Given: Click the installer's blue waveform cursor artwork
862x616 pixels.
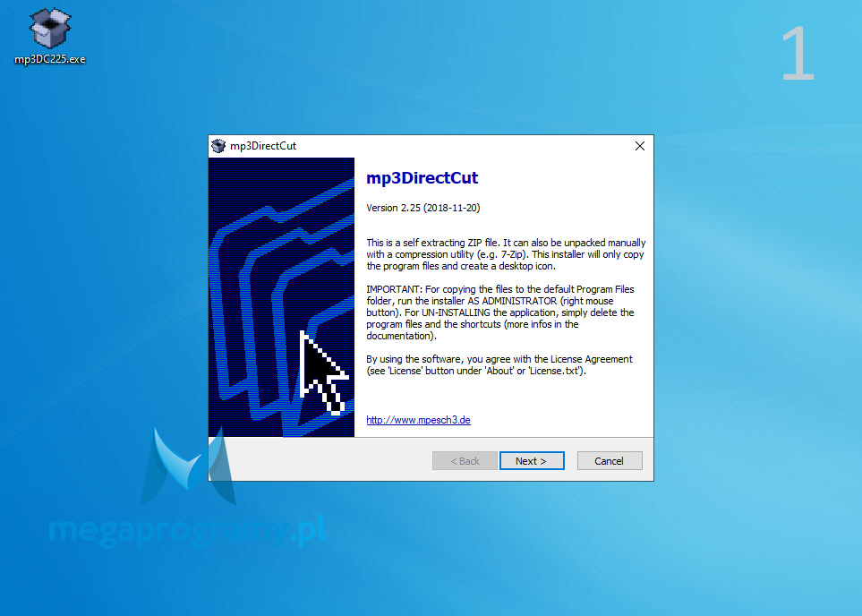Looking at the screenshot, I should coord(281,297).
